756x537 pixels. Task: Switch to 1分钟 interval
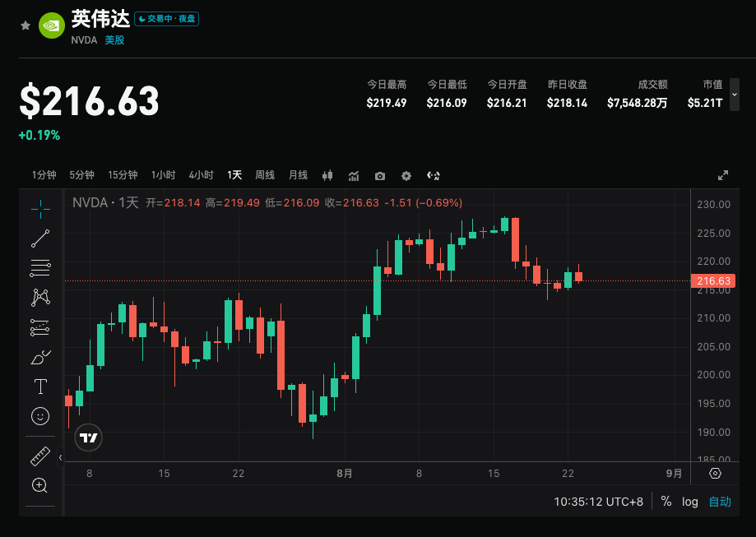(x=44, y=175)
